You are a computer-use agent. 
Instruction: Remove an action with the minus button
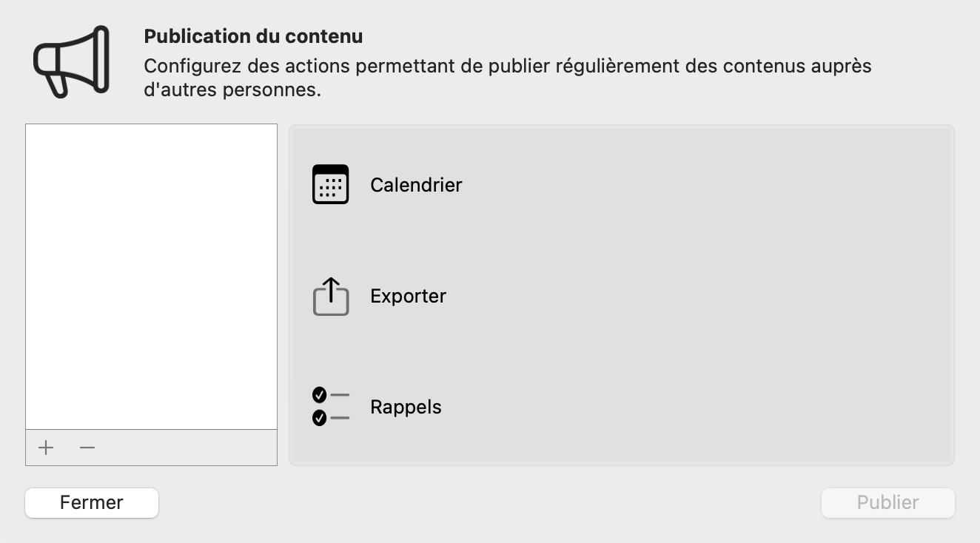pyautogui.click(x=87, y=448)
